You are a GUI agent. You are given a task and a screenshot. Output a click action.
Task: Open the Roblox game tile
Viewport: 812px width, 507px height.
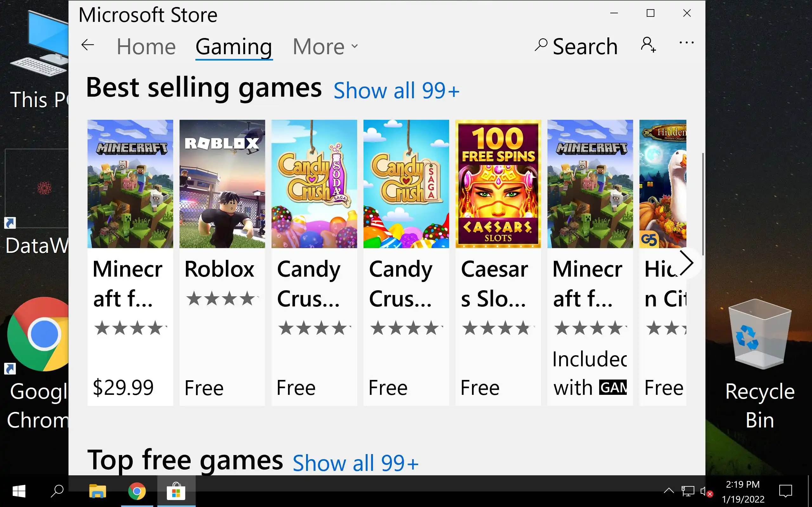222,263
